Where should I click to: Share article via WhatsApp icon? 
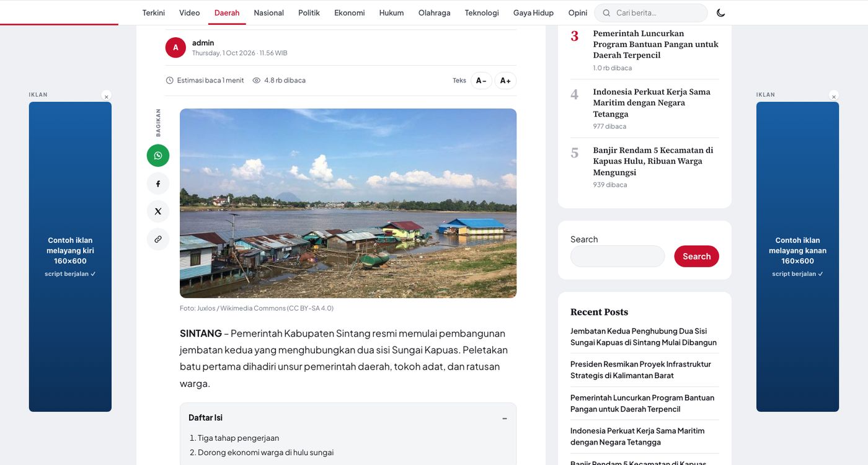(x=158, y=155)
